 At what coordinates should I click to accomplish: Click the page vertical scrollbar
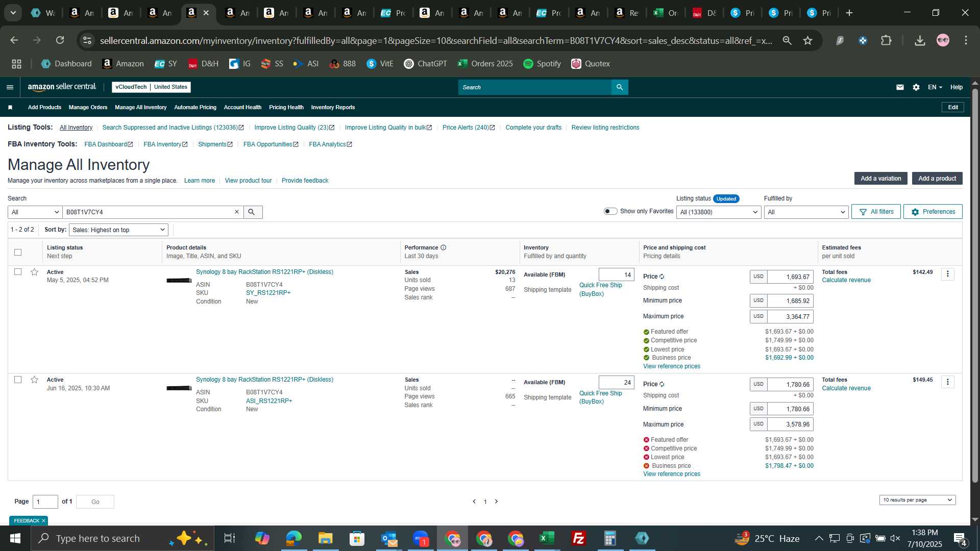[975, 286]
